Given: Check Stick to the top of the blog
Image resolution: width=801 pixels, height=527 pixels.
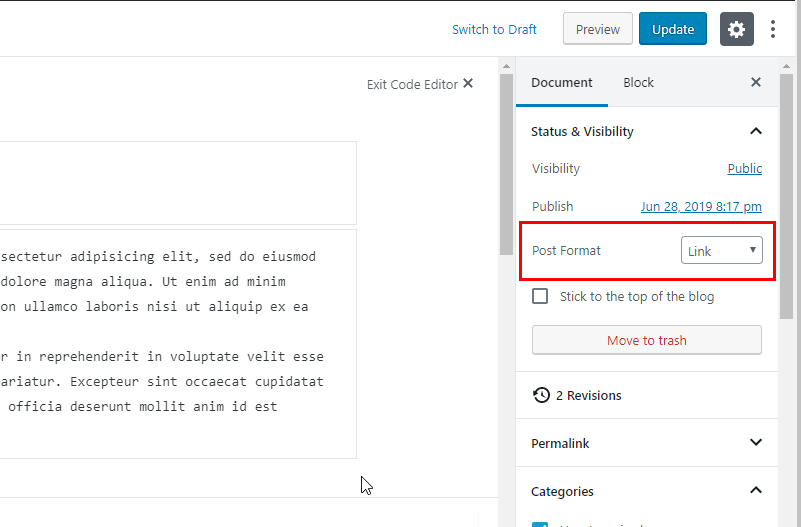Looking at the screenshot, I should (x=540, y=296).
